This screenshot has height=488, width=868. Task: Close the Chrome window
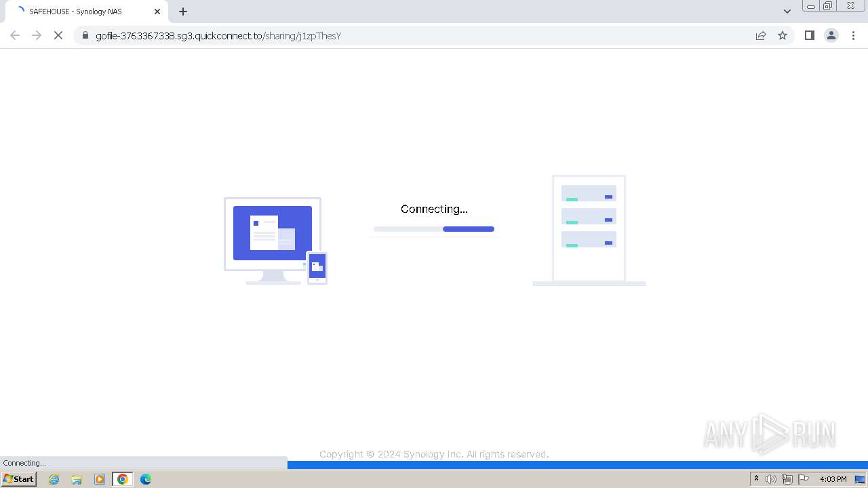coord(850,6)
